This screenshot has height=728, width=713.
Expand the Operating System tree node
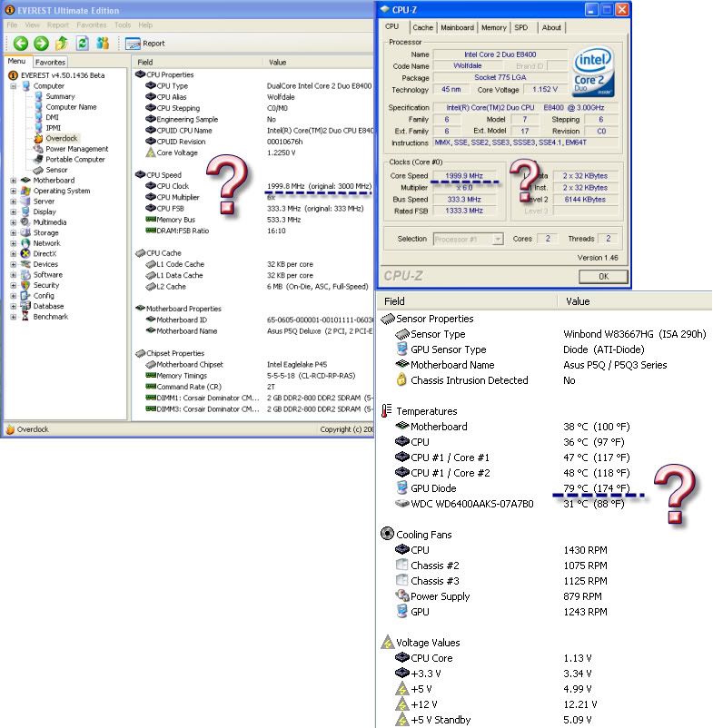tap(14, 191)
